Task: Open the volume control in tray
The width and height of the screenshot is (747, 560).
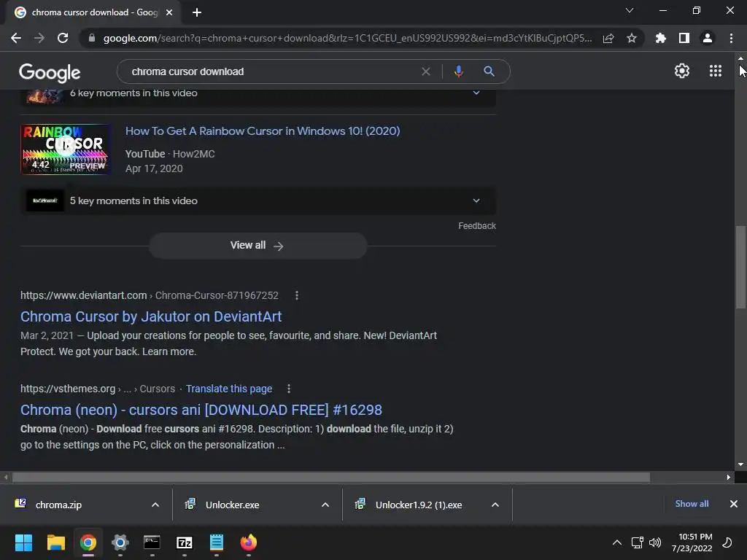Action: (655, 542)
